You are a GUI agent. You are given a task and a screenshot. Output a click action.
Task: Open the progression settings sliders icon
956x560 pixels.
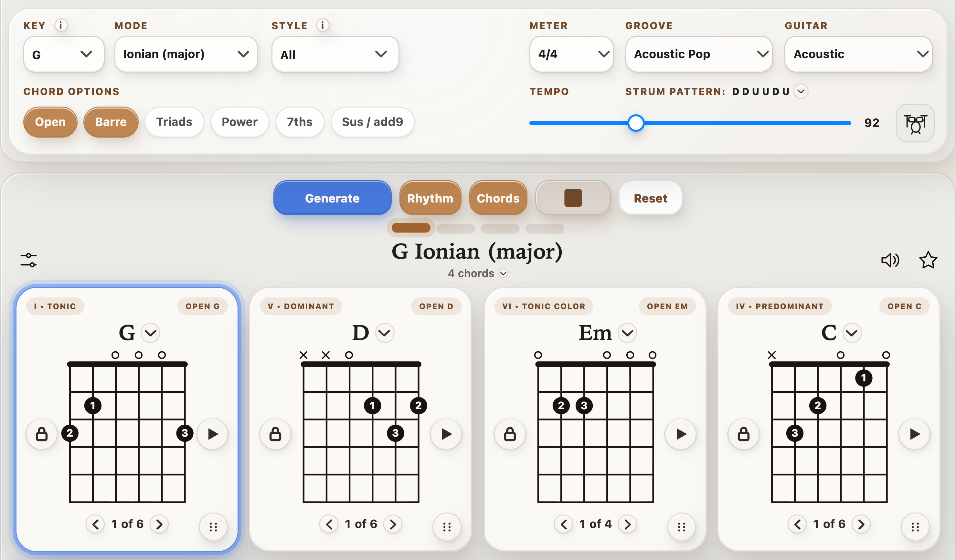tap(28, 260)
